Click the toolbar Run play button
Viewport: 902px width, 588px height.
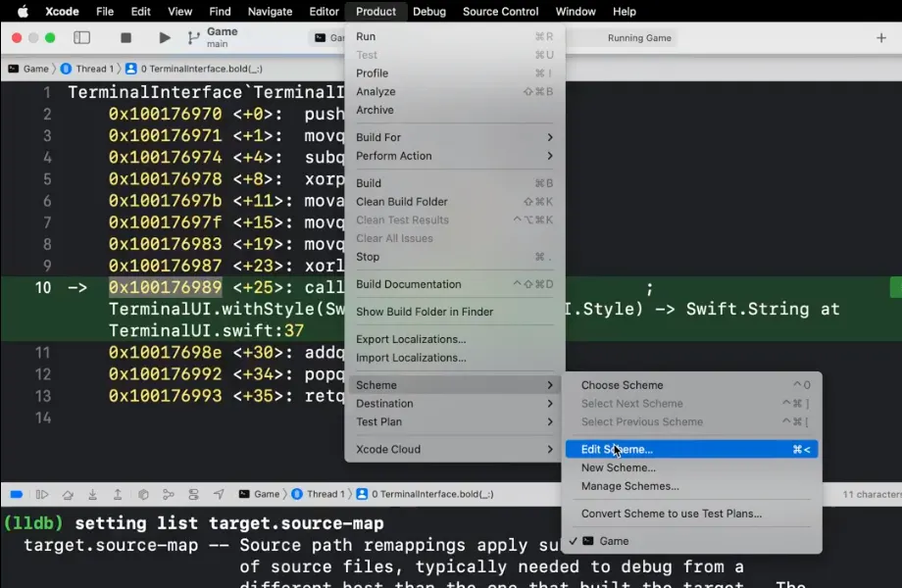pos(165,38)
